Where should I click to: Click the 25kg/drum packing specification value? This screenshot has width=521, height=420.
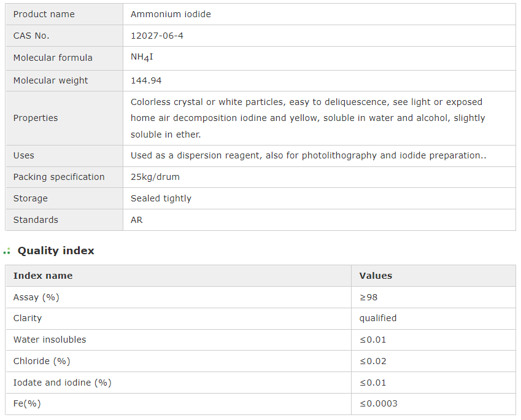tap(155, 177)
